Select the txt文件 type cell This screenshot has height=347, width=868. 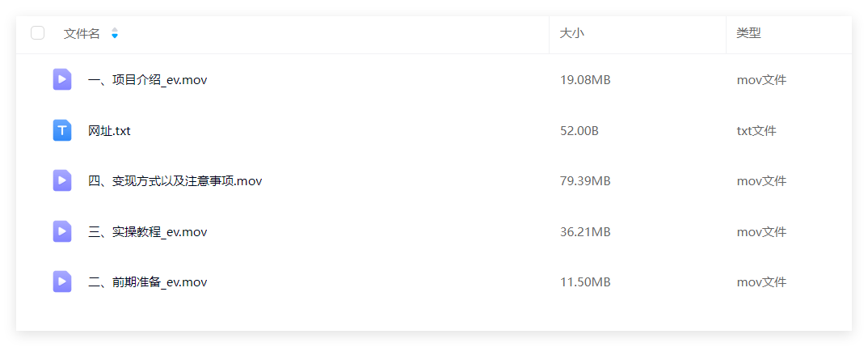pyautogui.click(x=756, y=131)
